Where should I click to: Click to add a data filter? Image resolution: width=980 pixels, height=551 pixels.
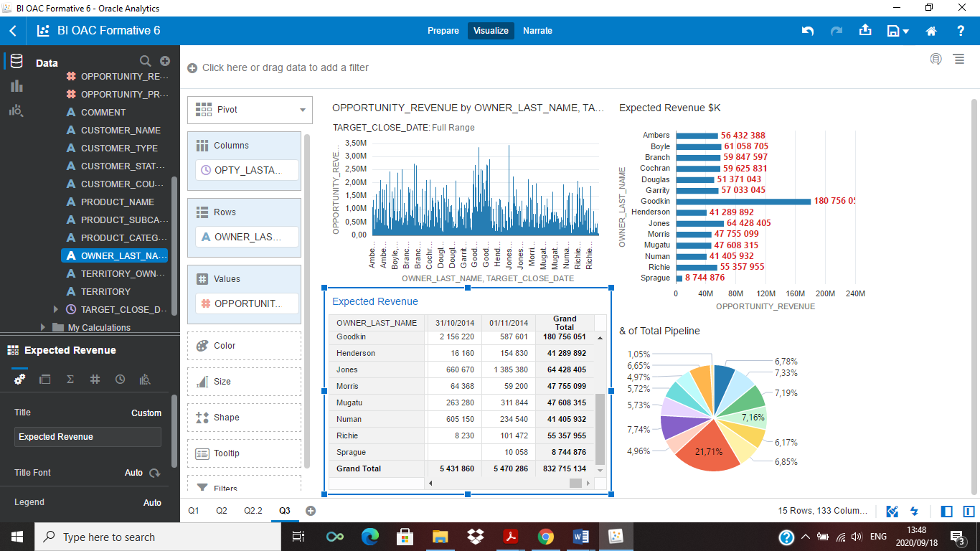[x=278, y=67]
